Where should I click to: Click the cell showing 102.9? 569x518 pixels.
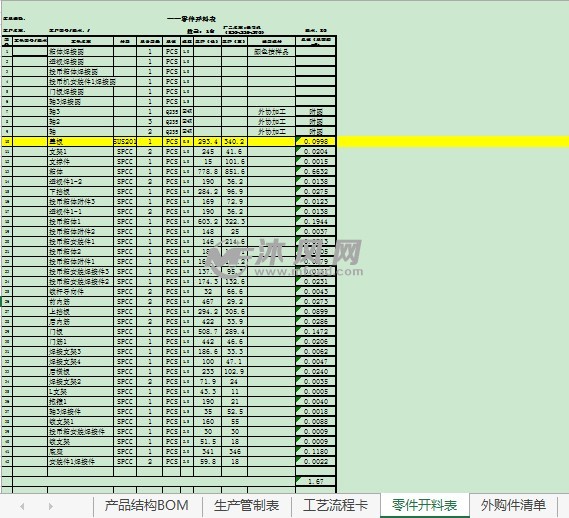pos(234,371)
